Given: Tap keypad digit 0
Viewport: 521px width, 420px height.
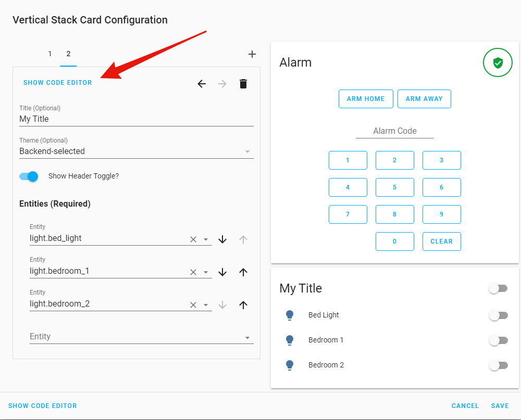Looking at the screenshot, I should (395, 241).
